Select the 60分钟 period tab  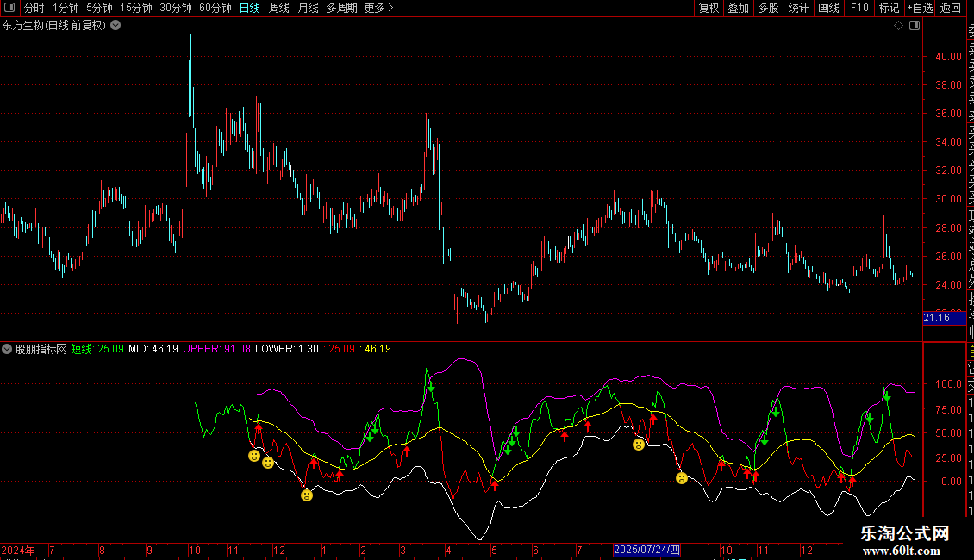click(215, 8)
